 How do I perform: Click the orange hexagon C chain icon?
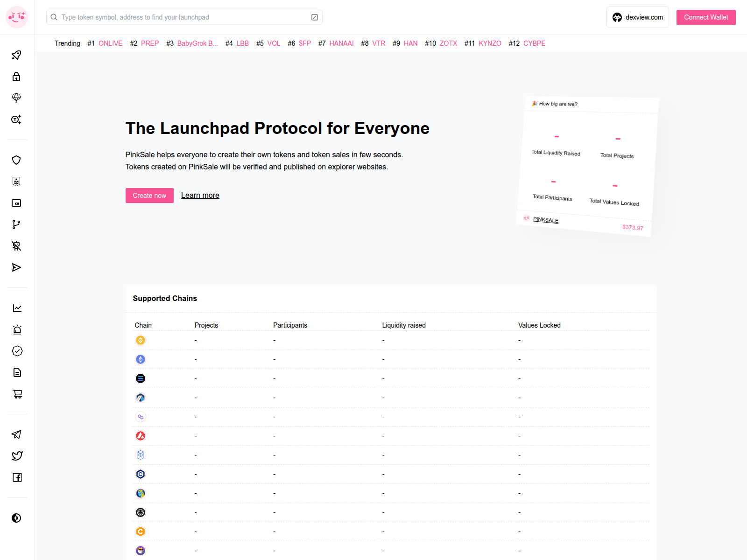pos(141,532)
